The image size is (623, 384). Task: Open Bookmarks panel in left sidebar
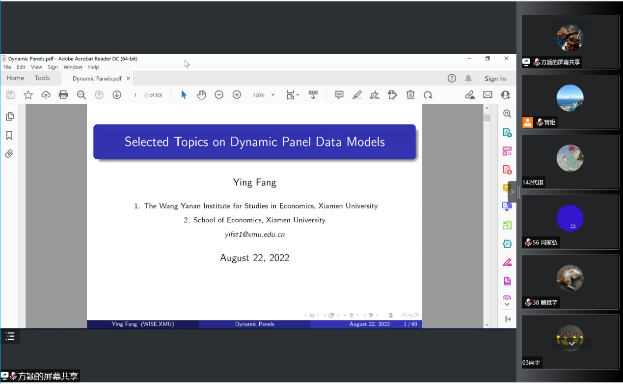(x=9, y=136)
